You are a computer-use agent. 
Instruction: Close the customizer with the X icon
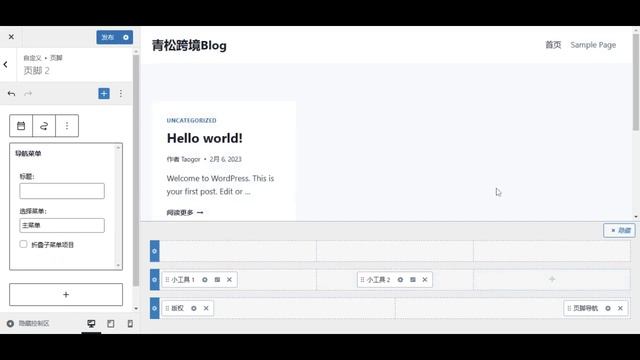click(11, 37)
